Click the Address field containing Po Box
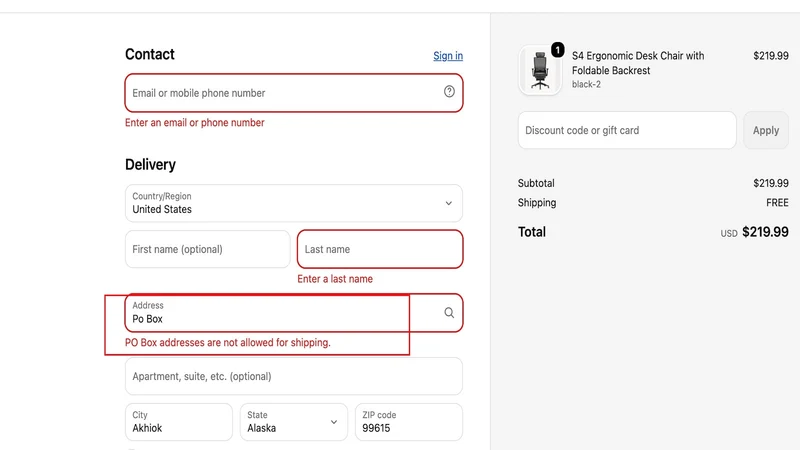 [294, 313]
